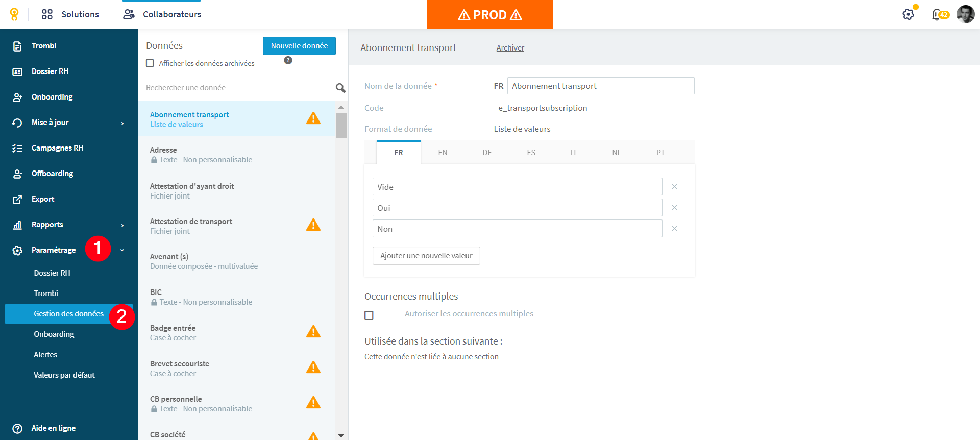Screen dimensions: 980x440
Task: Click the Paramétrage gear icon
Action: tap(17, 250)
